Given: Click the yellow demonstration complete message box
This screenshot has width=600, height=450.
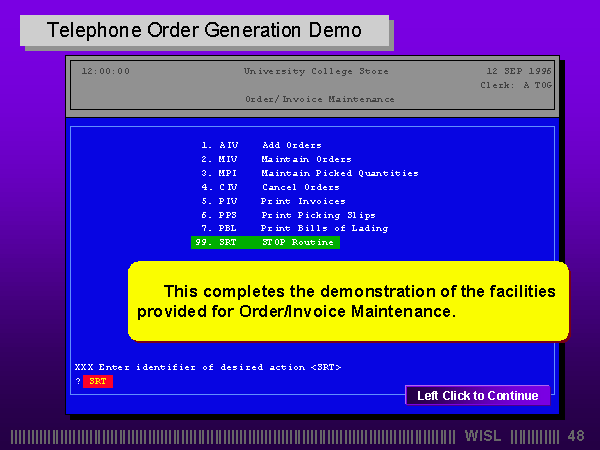Looking at the screenshot, I should coord(348,301).
